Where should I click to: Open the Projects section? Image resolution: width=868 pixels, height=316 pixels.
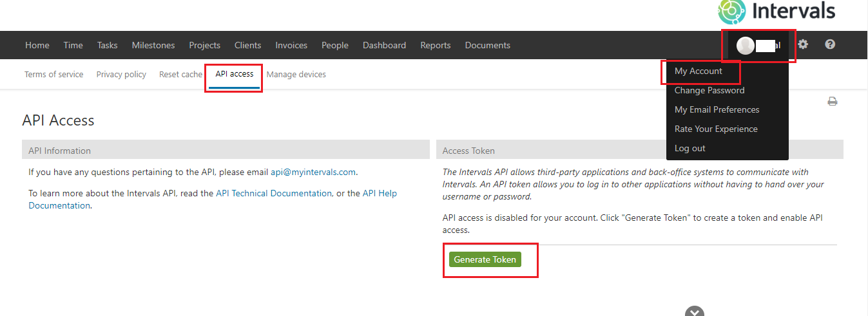[204, 45]
